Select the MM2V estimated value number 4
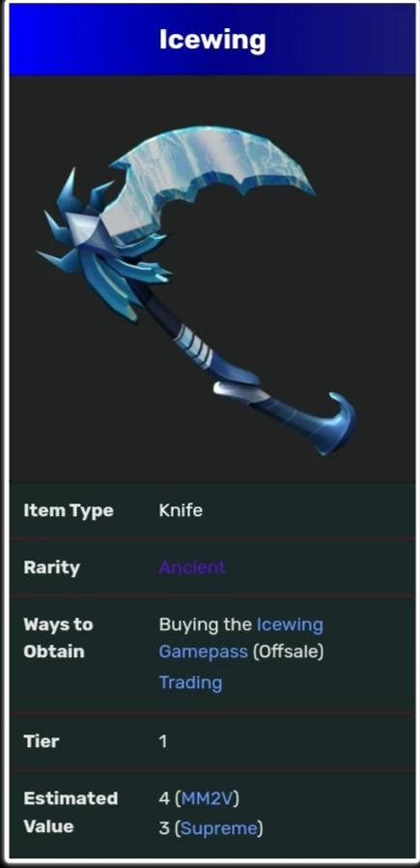Image resolution: width=420 pixels, height=868 pixels. tap(164, 798)
